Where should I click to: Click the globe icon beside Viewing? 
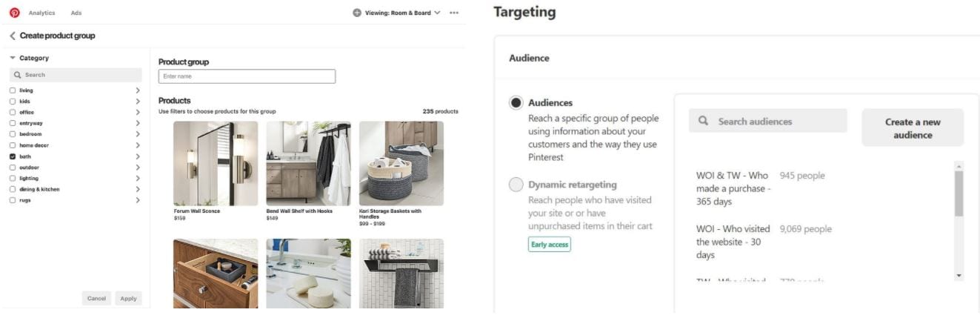click(x=357, y=13)
